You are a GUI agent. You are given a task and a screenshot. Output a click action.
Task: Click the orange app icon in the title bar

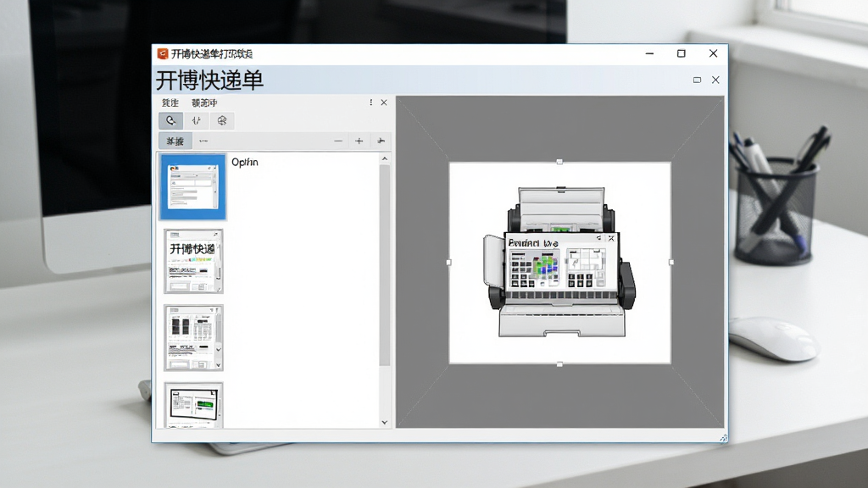[x=162, y=53]
